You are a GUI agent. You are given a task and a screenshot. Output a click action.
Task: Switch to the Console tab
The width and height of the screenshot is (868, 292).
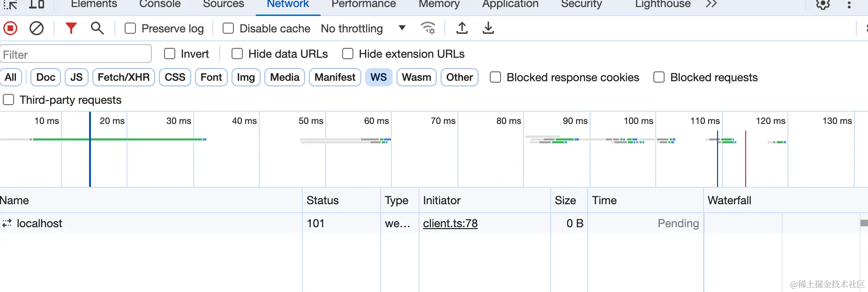[160, 4]
